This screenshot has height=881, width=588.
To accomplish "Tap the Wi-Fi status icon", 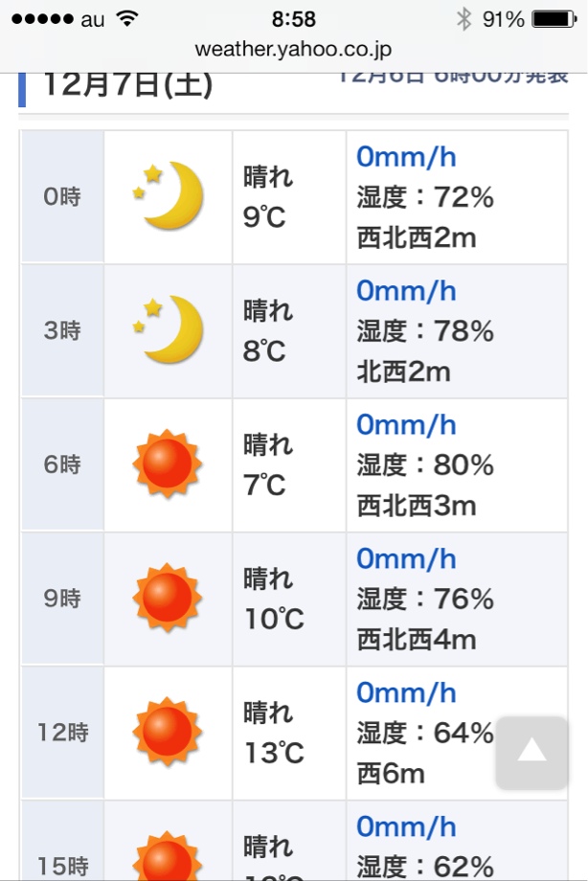I will click(x=127, y=19).
